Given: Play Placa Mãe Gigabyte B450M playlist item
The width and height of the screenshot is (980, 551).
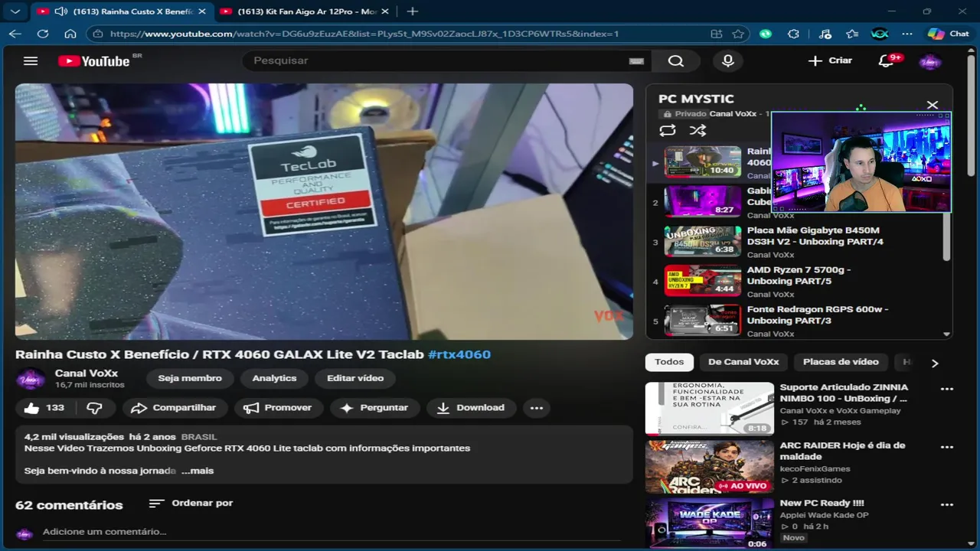Looking at the screenshot, I should (x=800, y=242).
